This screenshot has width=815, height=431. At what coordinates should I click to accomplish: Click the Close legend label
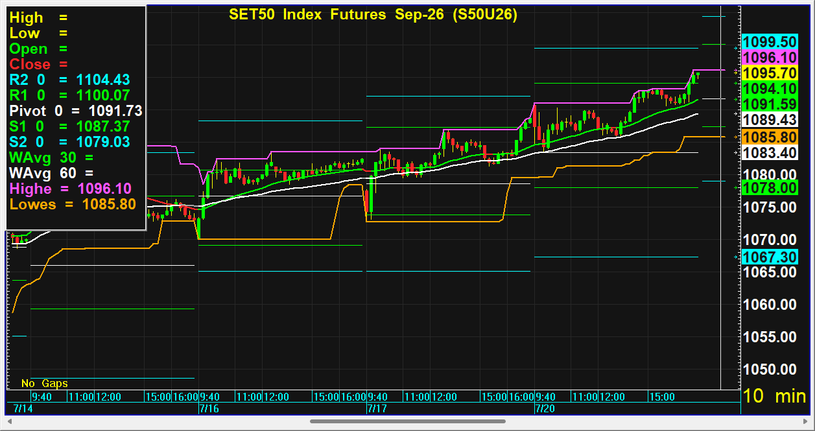pos(30,64)
